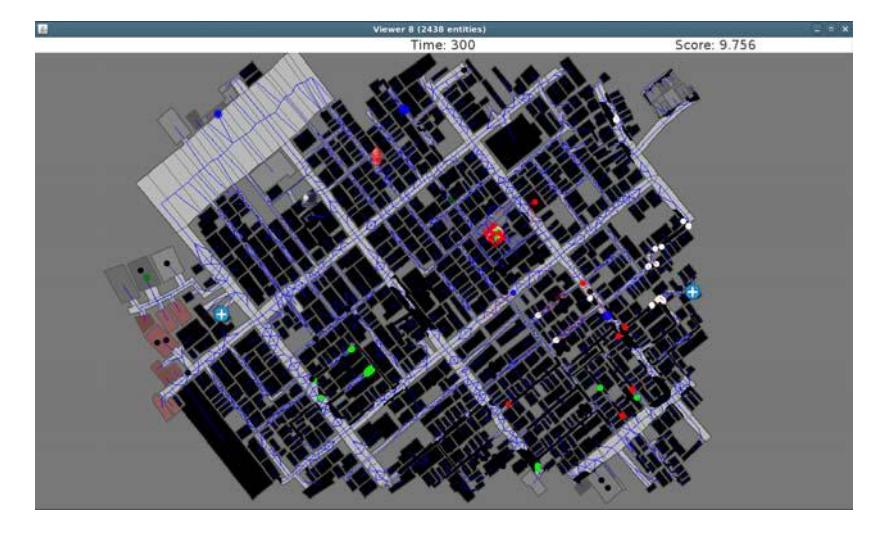Select the blue dot on the gray striped area
The image size is (889, 533).
218,114
